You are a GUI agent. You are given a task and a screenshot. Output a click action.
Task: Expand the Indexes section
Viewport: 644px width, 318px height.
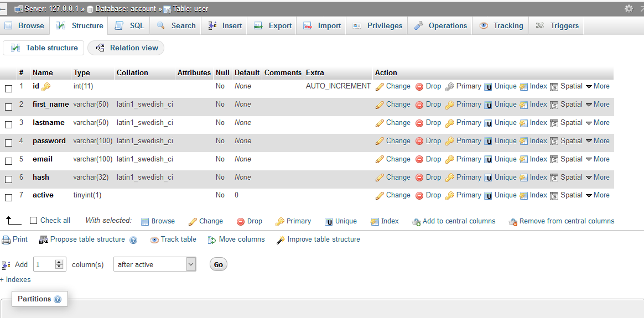pyautogui.click(x=15, y=280)
